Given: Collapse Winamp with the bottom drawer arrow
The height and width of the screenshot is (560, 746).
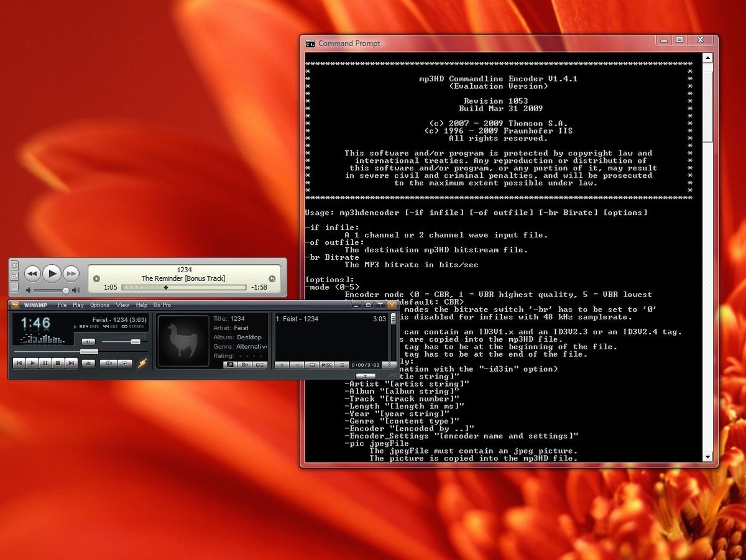Looking at the screenshot, I should 365,376.
